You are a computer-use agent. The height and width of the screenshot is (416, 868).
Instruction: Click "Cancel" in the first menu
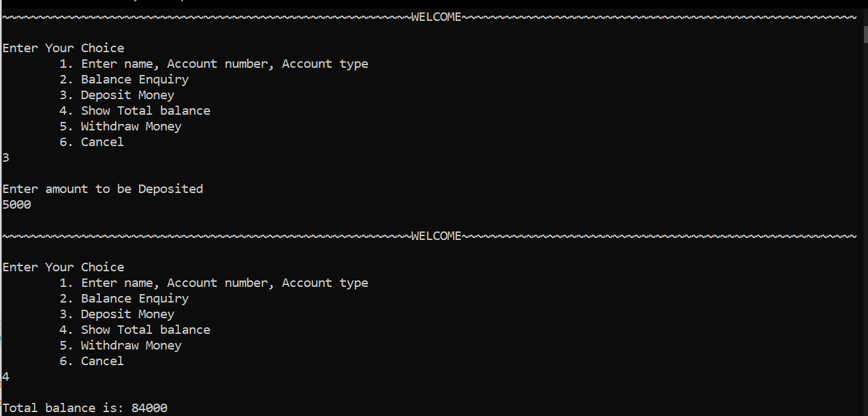pos(102,142)
